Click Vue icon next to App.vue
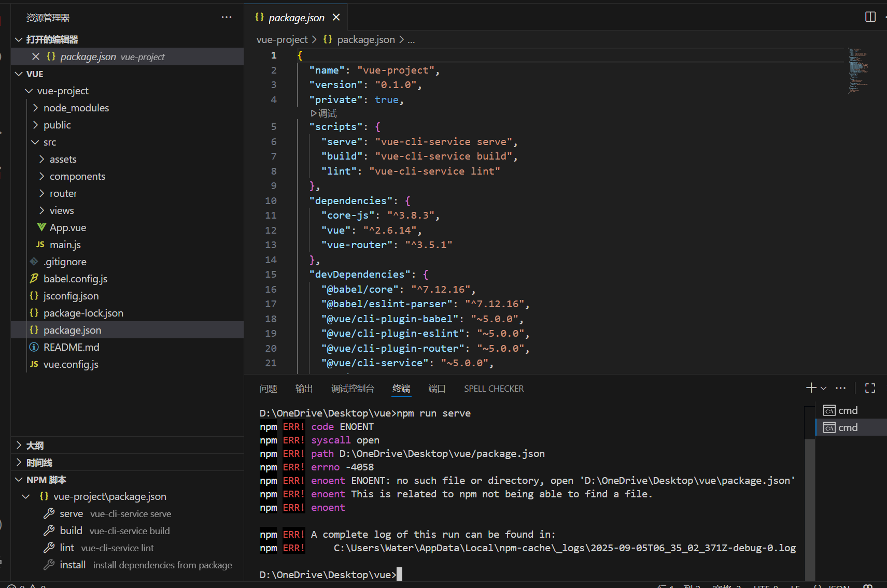This screenshot has width=887, height=588. pyautogui.click(x=41, y=227)
